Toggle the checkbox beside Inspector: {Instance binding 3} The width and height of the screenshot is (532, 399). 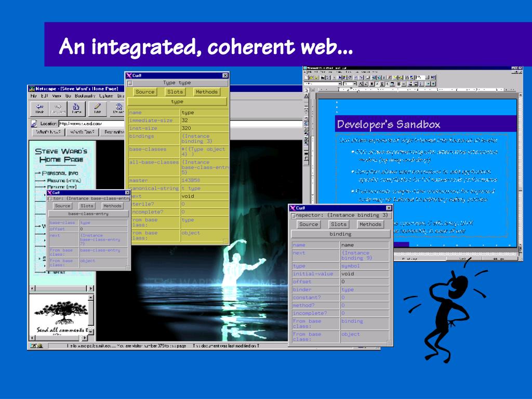pos(294,216)
